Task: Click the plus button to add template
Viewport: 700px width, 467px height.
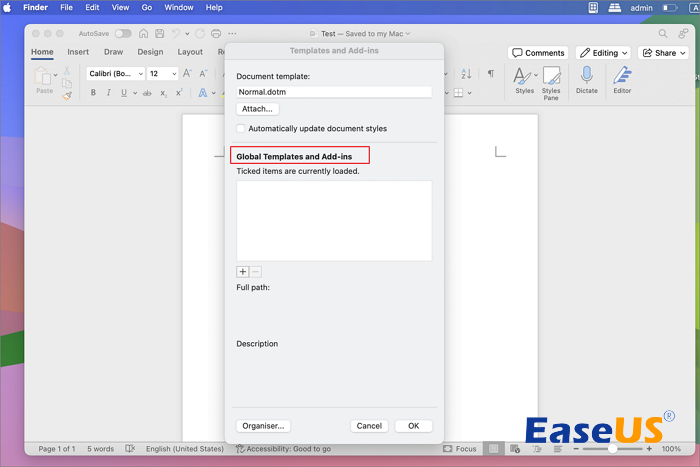Action: tap(242, 272)
